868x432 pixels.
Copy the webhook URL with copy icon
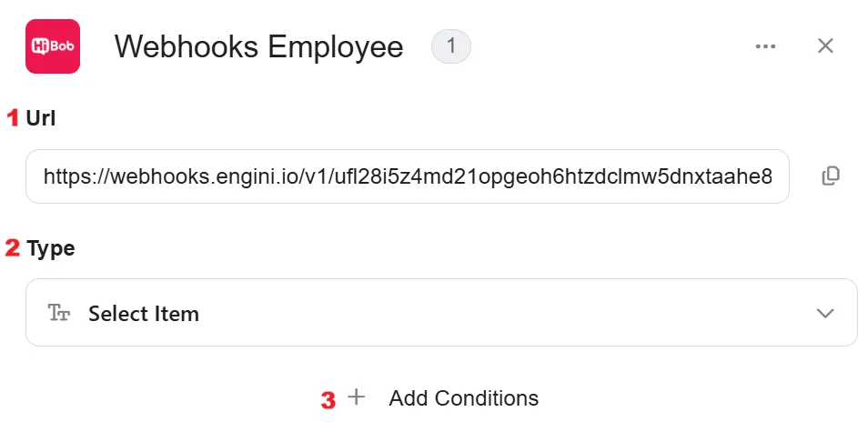(831, 176)
